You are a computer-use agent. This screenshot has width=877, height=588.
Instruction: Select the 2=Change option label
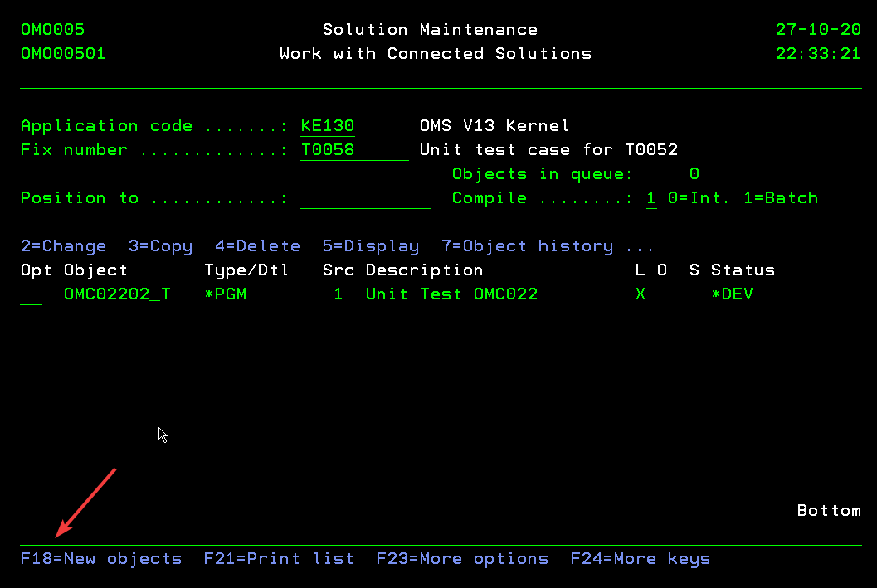[63, 246]
